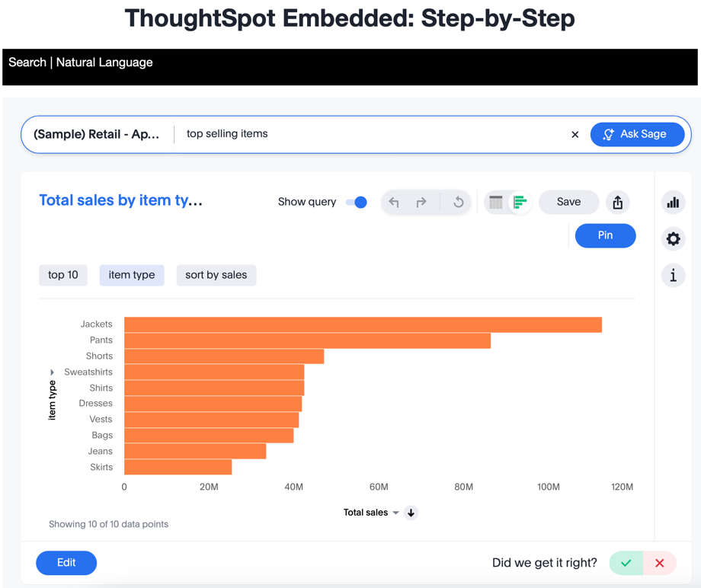This screenshot has width=701, height=588.
Task: Click the Edit button at the bottom
Action: pos(66,563)
